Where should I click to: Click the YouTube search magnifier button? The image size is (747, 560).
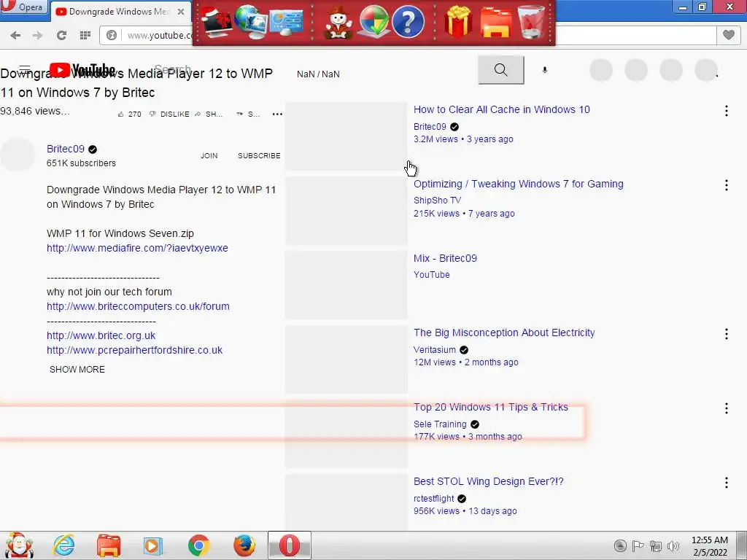click(x=500, y=70)
